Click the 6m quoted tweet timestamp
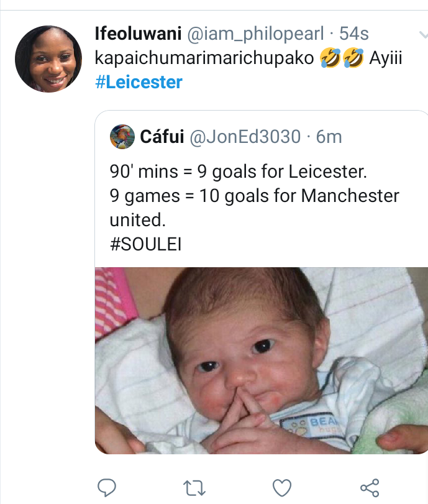The image size is (428, 504). point(329,136)
